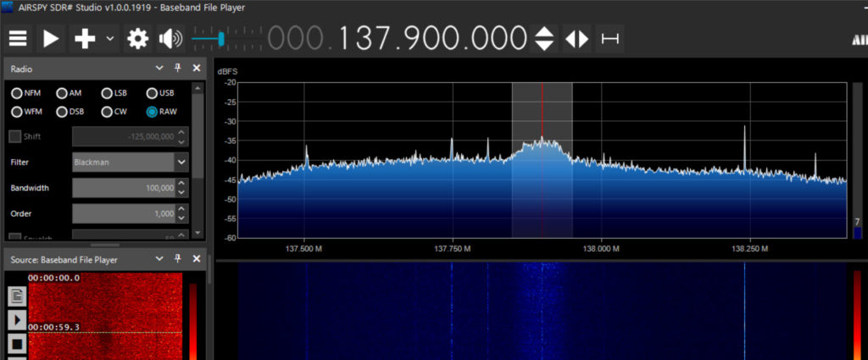Click the volume slider handle
This screenshot has height=360, width=868.
[220, 39]
